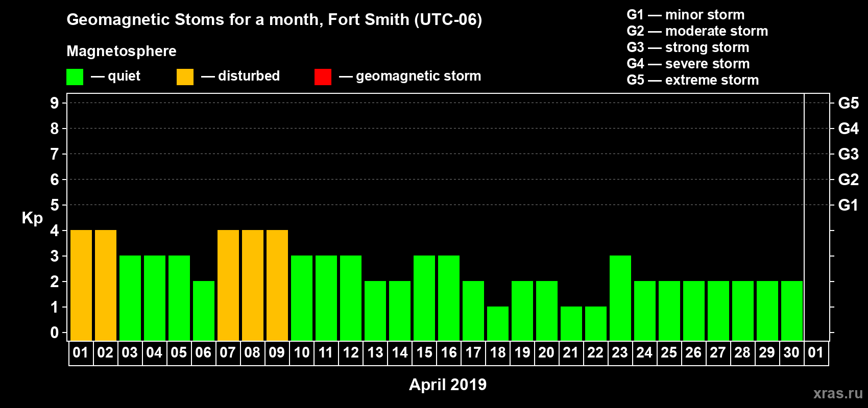Click the Kp axis value 5
The height and width of the screenshot is (408, 868).
pos(55,205)
